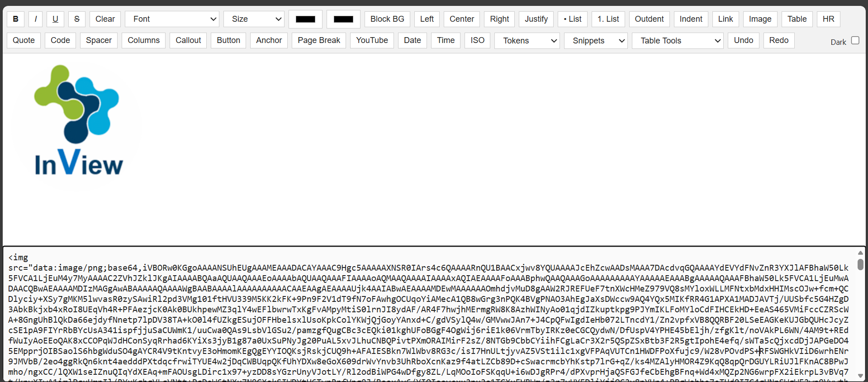Insert a Code block
868x382 pixels.
(x=60, y=40)
